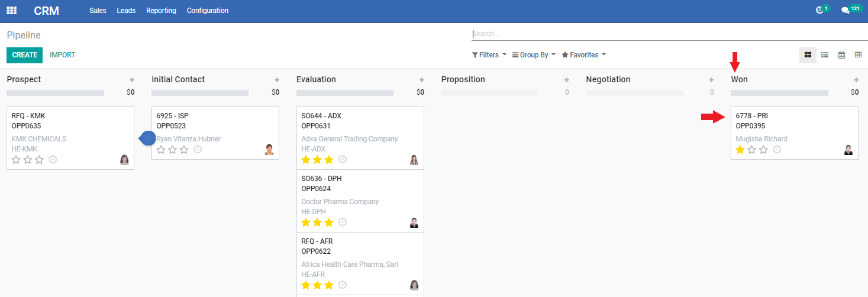Open the apps grid menu icon

coord(12,11)
